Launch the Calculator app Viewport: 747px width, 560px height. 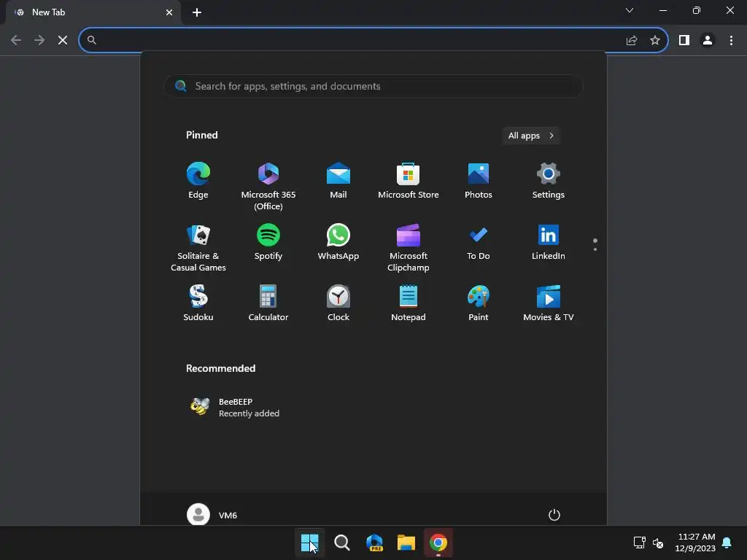[268, 303]
